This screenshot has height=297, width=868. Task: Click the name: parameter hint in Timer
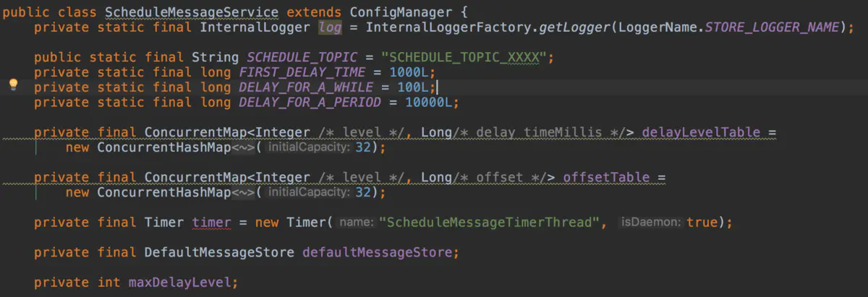[355, 223]
